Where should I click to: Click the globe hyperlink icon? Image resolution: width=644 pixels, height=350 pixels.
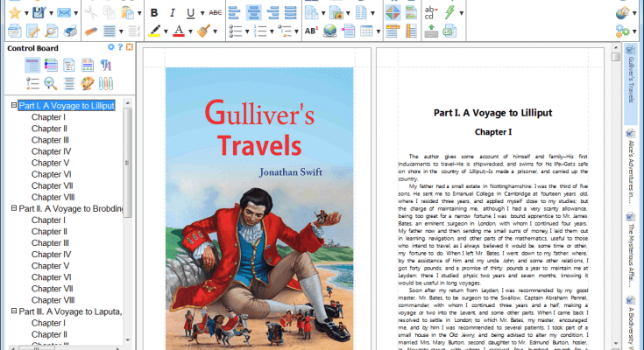[x=329, y=31]
